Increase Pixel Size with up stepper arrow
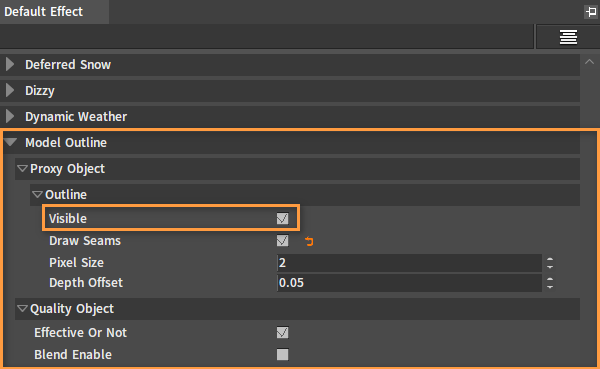600x369 pixels. pos(550,259)
